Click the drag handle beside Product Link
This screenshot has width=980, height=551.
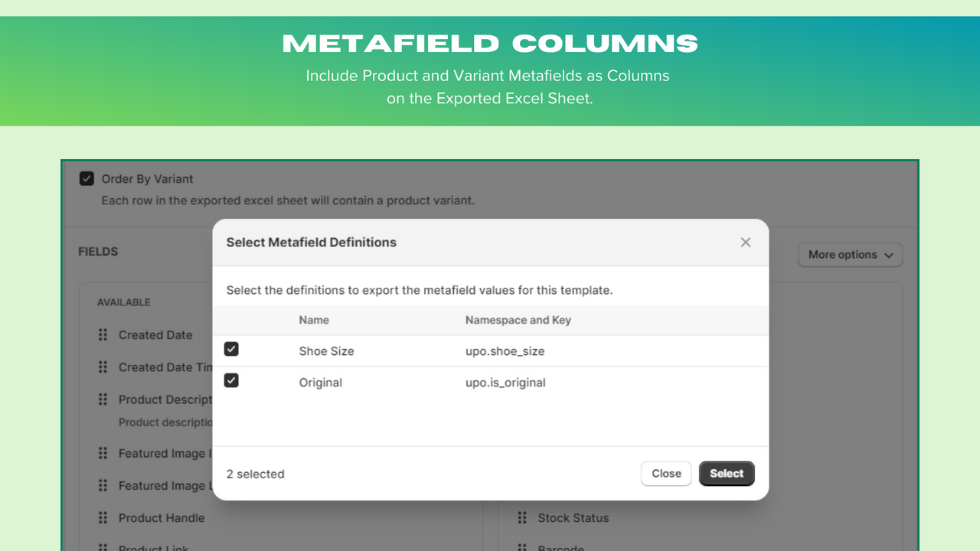pyautogui.click(x=103, y=546)
